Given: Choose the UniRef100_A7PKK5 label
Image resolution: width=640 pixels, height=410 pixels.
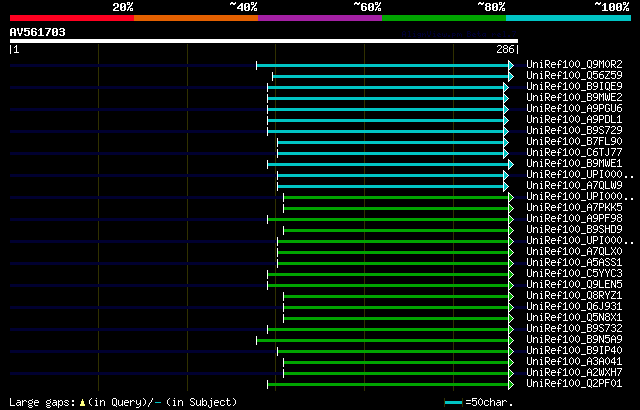Looking at the screenshot, I should (574, 208).
